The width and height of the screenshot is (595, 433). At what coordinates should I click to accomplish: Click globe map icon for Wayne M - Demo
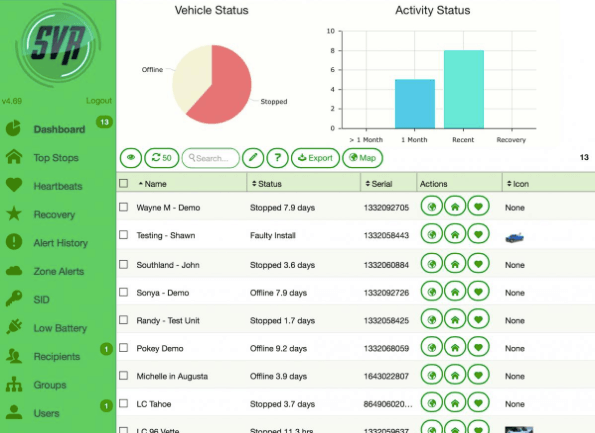tap(431, 206)
